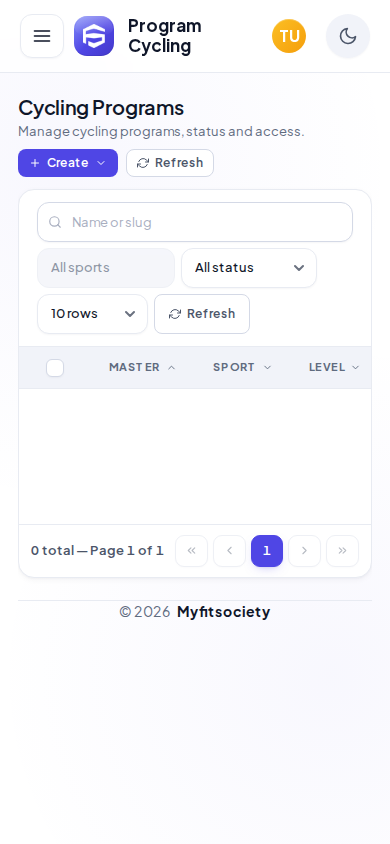Open the Create dropdown button
The height and width of the screenshot is (844, 390).
pyautogui.click(x=68, y=163)
